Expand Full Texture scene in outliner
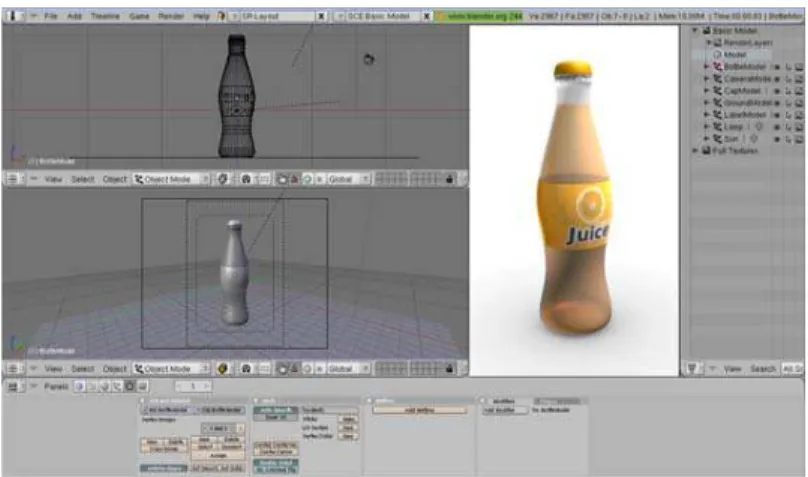This screenshot has width=808, height=477. pos(695,151)
